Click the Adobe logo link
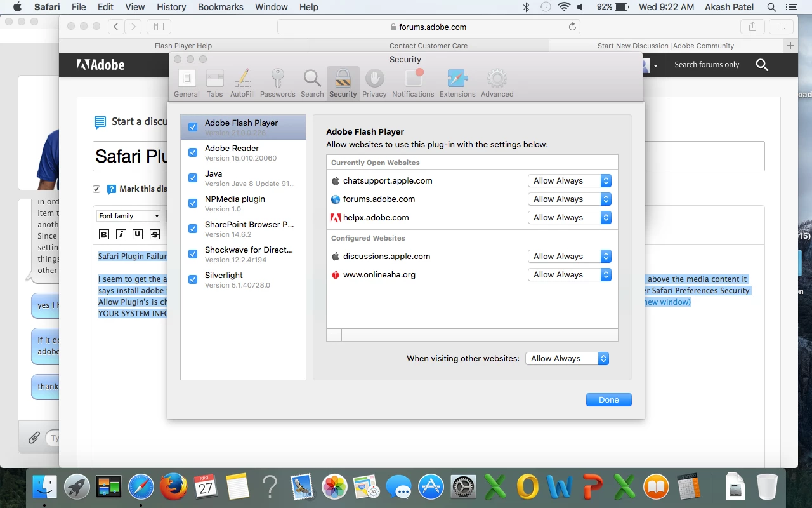812x508 pixels. [100, 65]
